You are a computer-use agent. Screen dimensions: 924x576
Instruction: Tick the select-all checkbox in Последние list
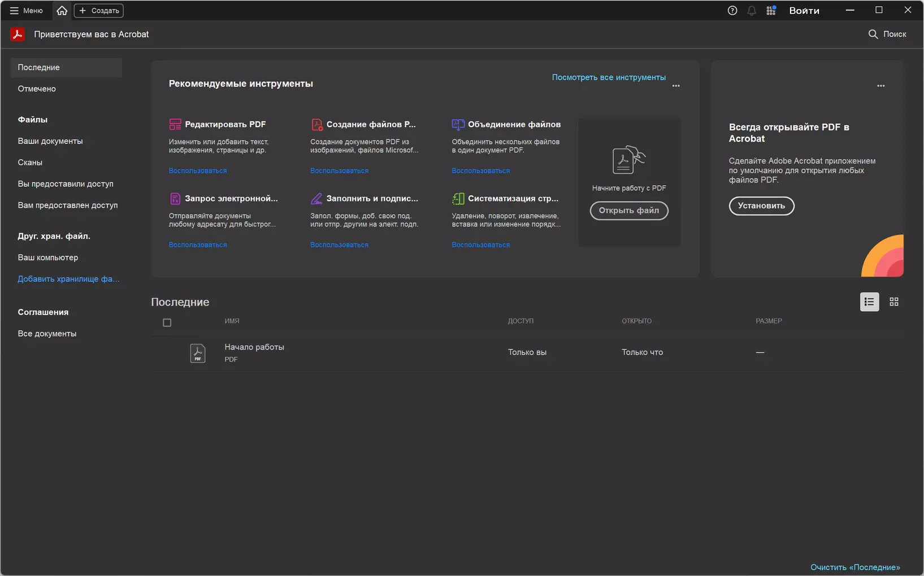(x=167, y=323)
